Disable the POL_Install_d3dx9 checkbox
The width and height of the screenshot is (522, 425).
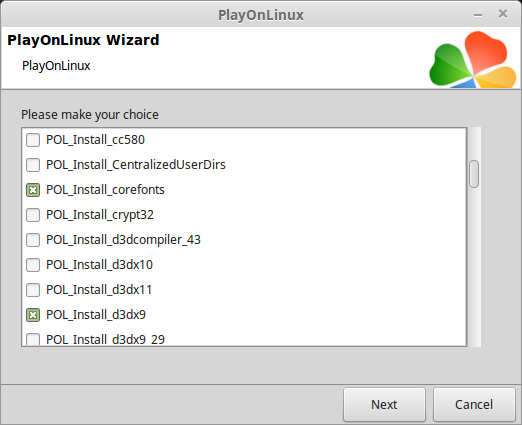(33, 315)
